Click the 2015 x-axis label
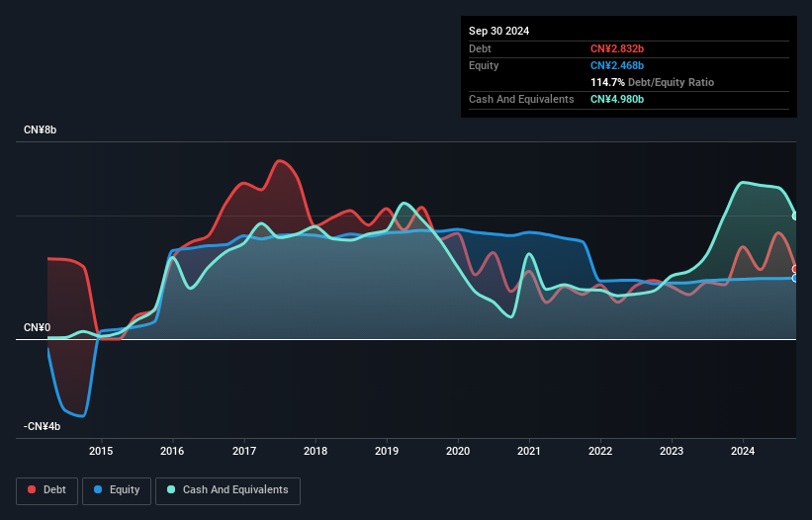This screenshot has height=520, width=812. point(101,451)
